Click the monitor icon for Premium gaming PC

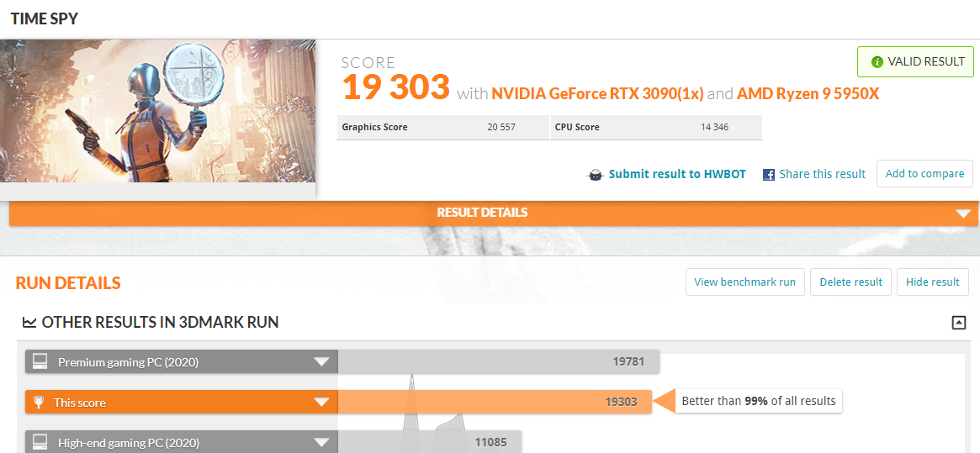click(x=40, y=361)
